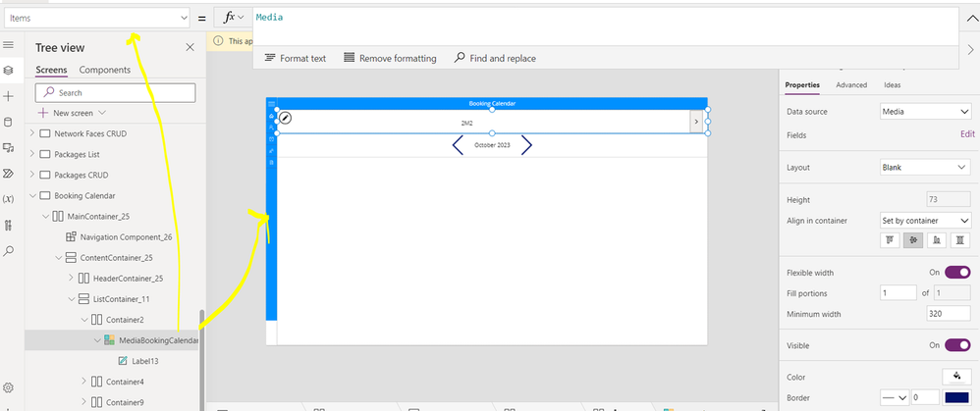Expand the properties panel arrow
The image size is (980, 411).
click(970, 49)
